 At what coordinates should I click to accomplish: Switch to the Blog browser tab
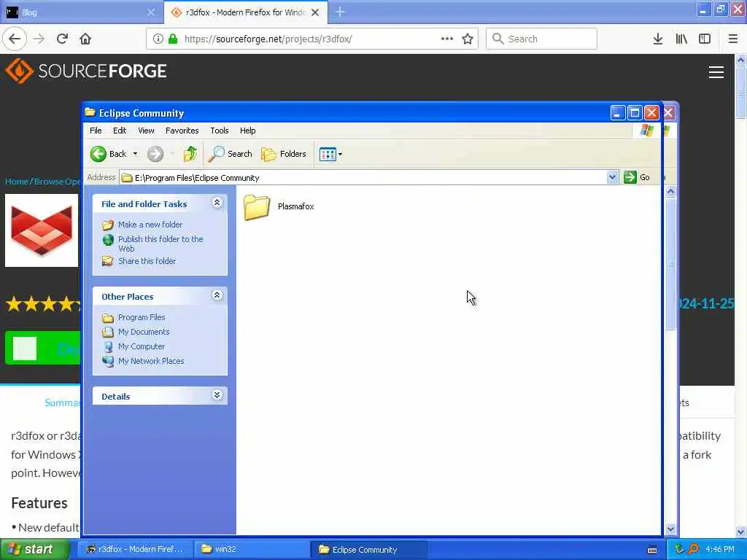(x=81, y=12)
